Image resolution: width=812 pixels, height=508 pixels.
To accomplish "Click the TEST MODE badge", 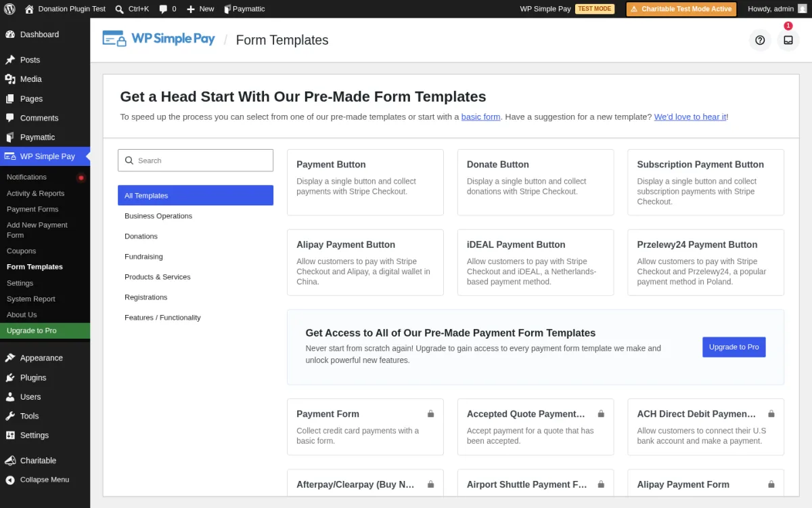I will coord(595,9).
